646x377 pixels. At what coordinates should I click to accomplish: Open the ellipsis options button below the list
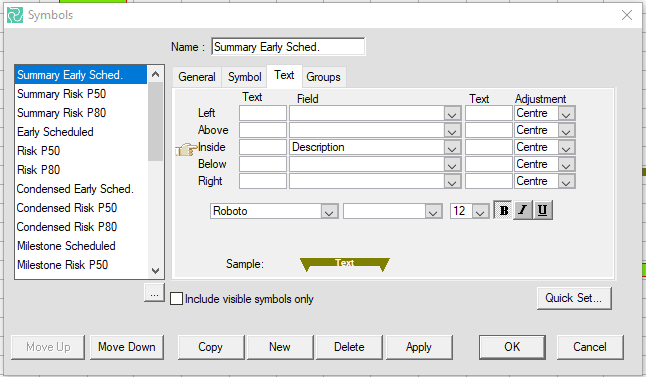point(154,293)
